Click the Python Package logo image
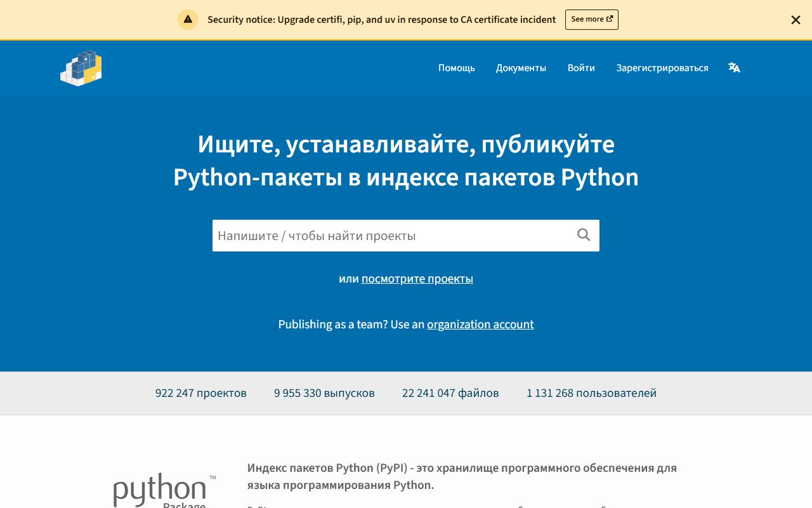The width and height of the screenshot is (812, 508). click(165, 490)
